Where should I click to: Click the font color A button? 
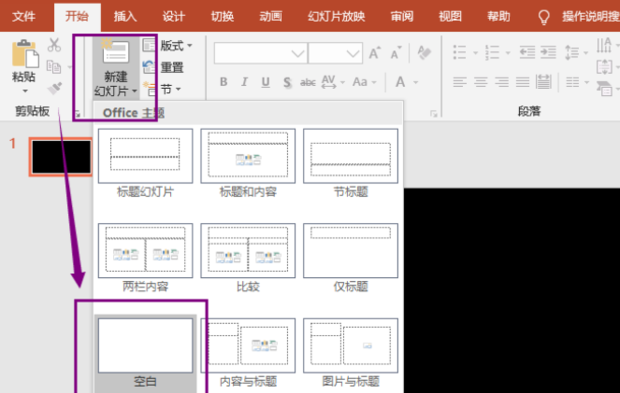(400, 82)
